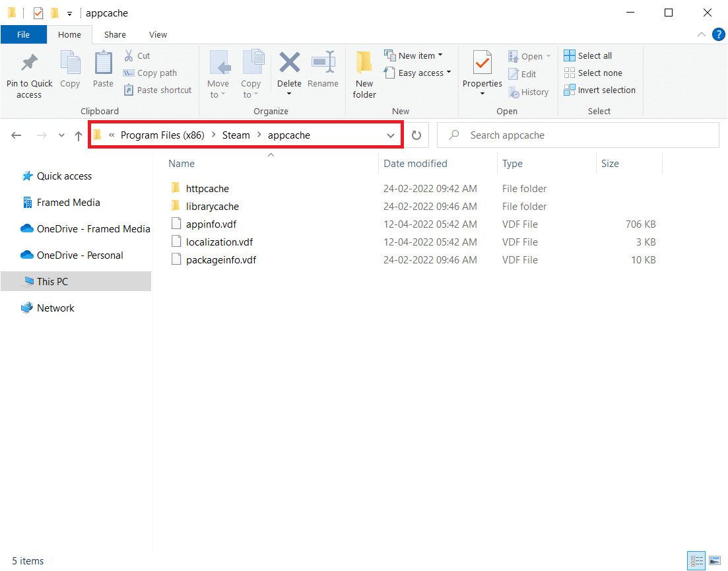This screenshot has width=728, height=571.
Task: Go back with the back arrow
Action: [x=17, y=135]
